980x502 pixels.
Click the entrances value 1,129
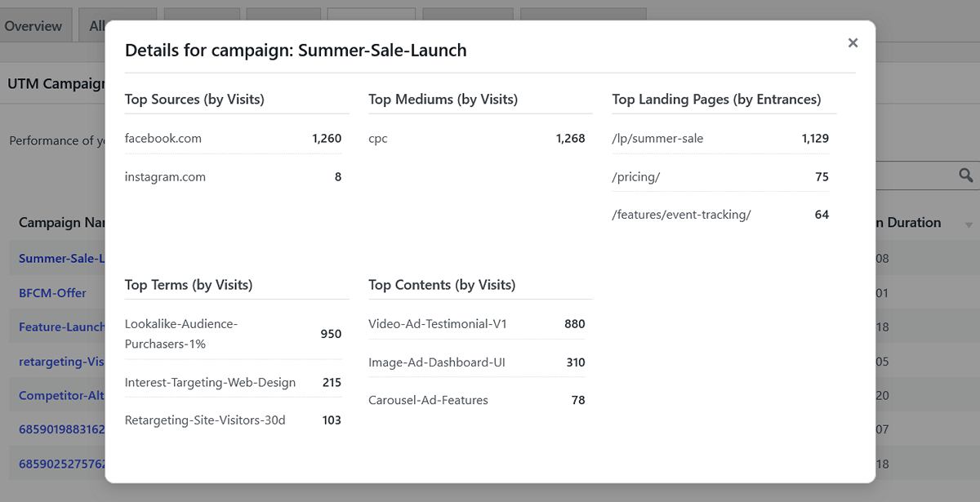815,138
